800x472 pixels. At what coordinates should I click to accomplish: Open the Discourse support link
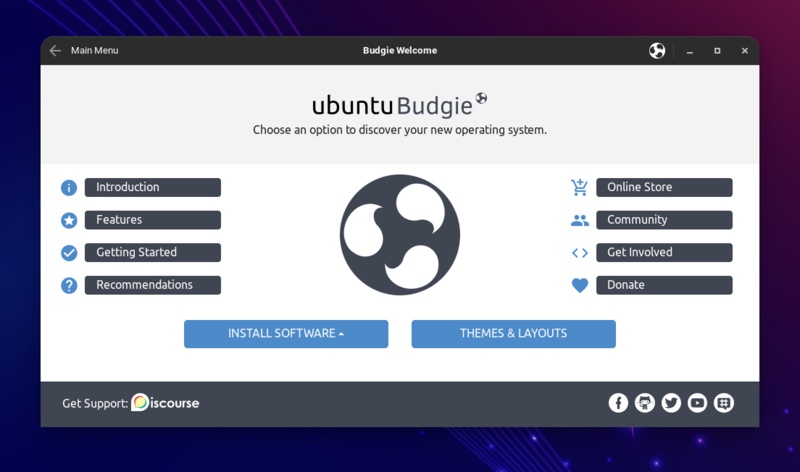pos(165,403)
